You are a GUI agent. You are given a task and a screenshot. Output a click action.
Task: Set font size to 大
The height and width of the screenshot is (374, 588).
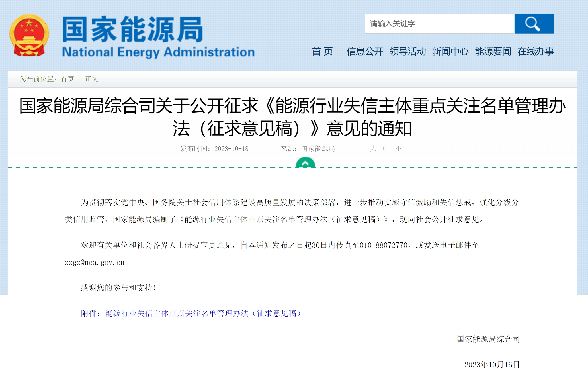[x=373, y=148]
